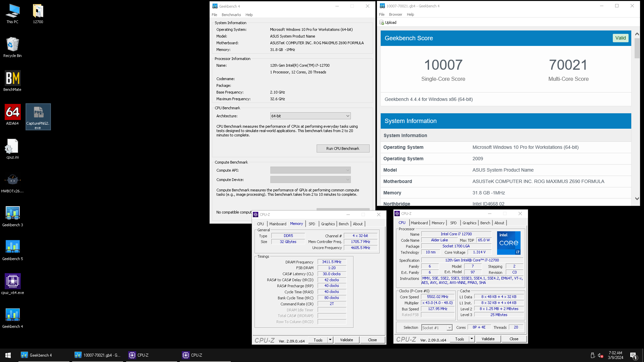The height and width of the screenshot is (362, 644).
Task: Click the muted volume tray icon
Action: (601, 355)
